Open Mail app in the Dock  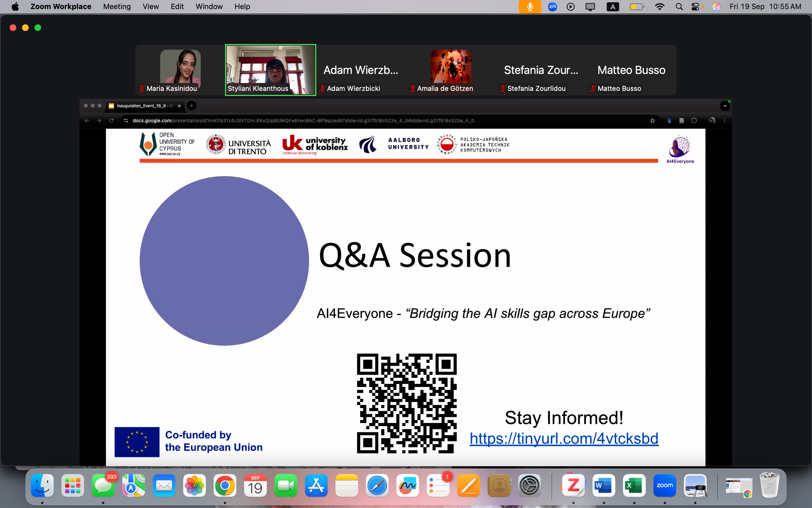click(x=164, y=485)
